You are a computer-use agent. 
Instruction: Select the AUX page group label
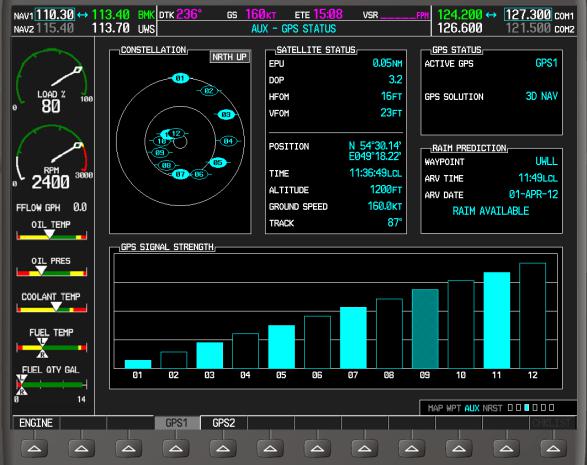point(472,408)
